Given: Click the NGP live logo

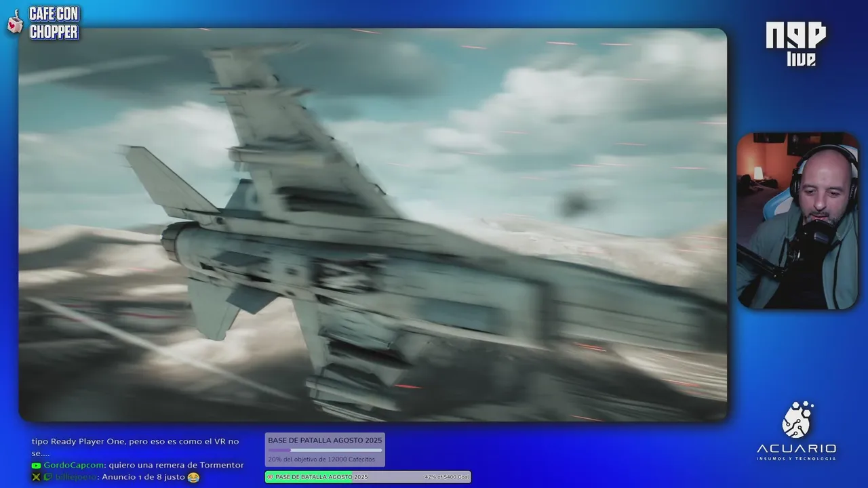Looking at the screenshot, I should point(796,44).
